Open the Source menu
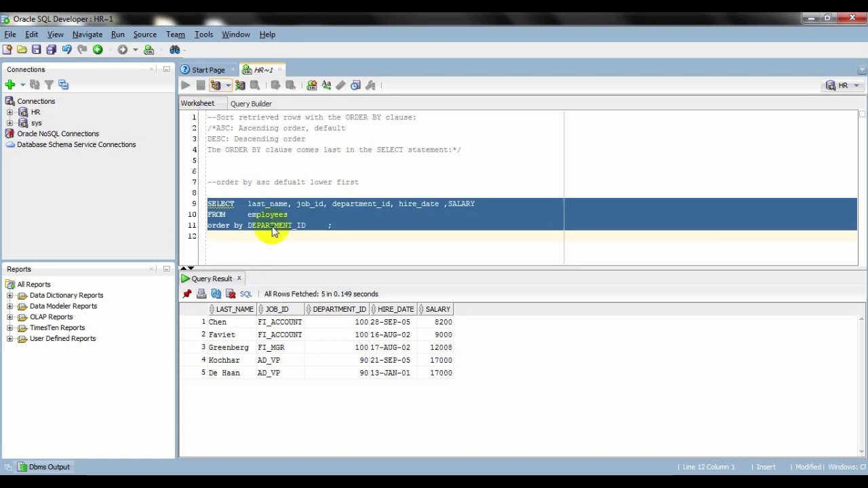The image size is (868, 488). click(x=145, y=35)
